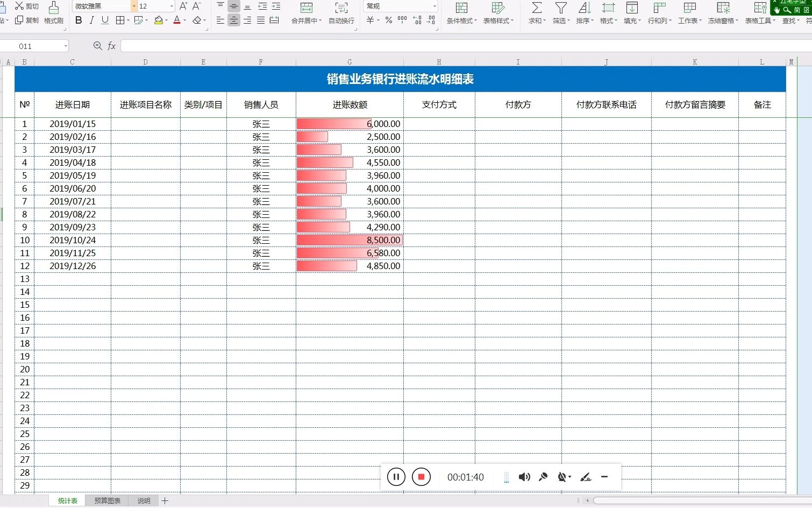The image size is (812, 508).
Task: Toggle horizontal center alignment
Action: pos(234,20)
